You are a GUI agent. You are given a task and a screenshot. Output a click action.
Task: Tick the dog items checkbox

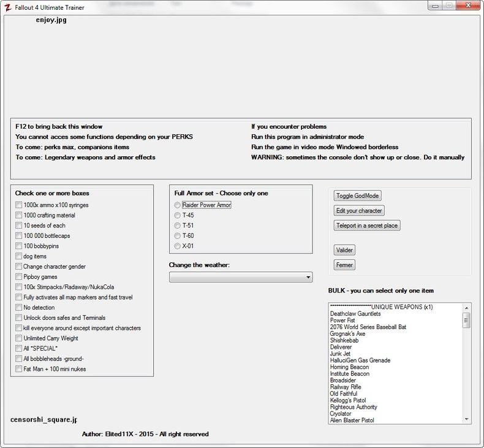pos(19,256)
